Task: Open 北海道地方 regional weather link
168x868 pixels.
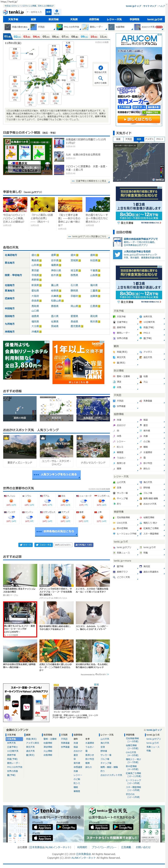Action: pos(11,255)
